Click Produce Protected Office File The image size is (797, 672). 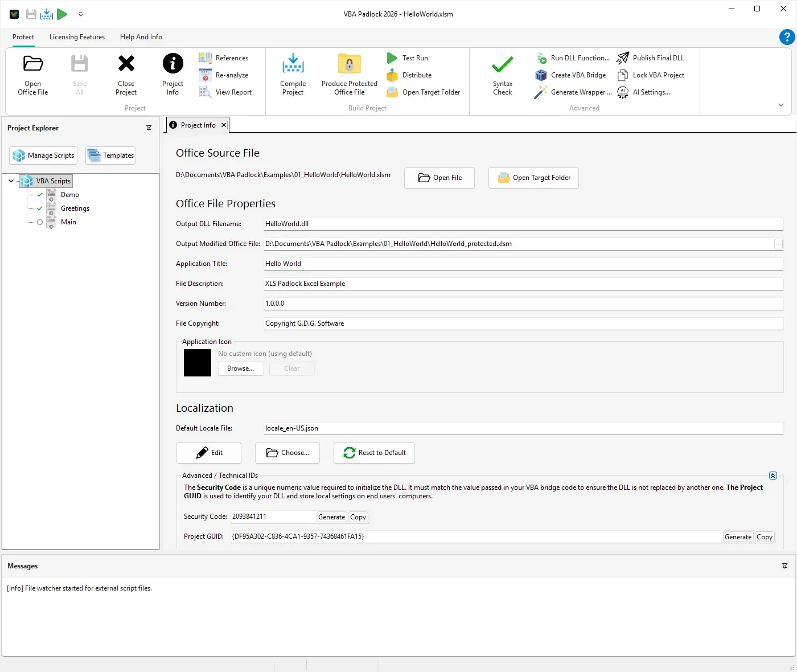click(x=350, y=75)
